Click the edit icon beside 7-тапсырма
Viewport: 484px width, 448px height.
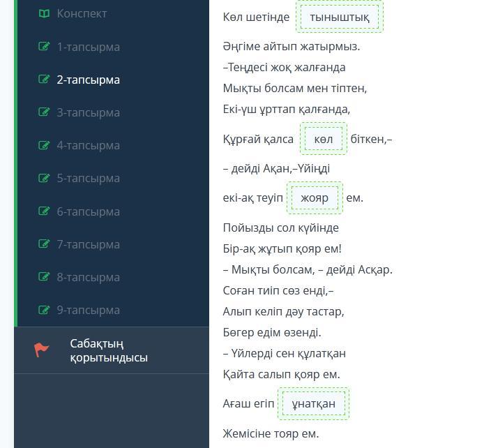tap(44, 244)
